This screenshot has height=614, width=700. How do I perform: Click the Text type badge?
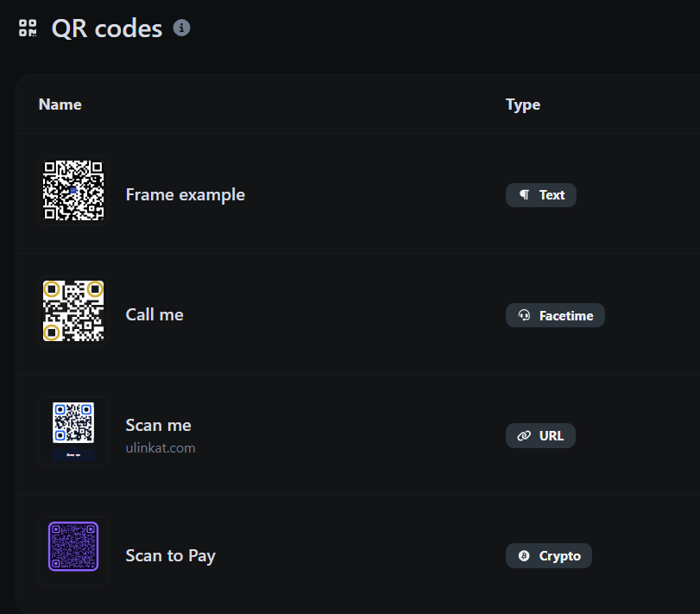point(541,195)
